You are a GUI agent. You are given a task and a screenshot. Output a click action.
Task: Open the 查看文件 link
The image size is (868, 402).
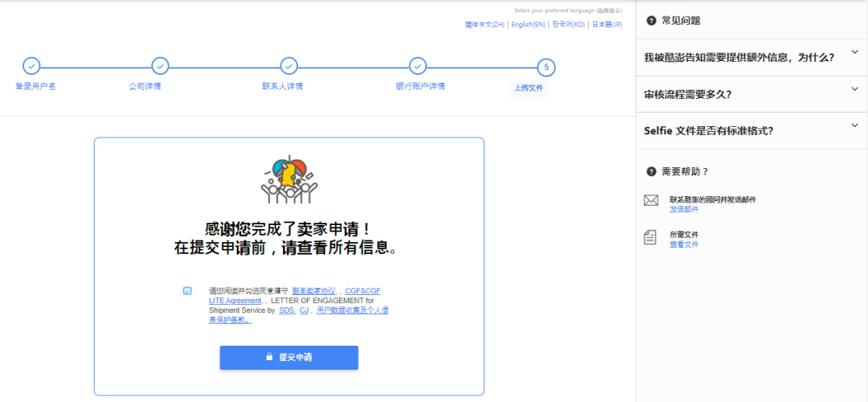pos(684,244)
